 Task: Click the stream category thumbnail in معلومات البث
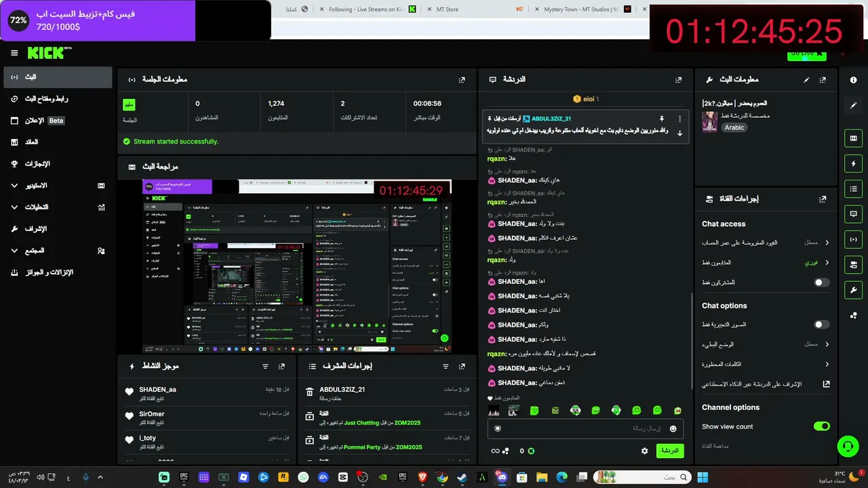tap(710, 122)
